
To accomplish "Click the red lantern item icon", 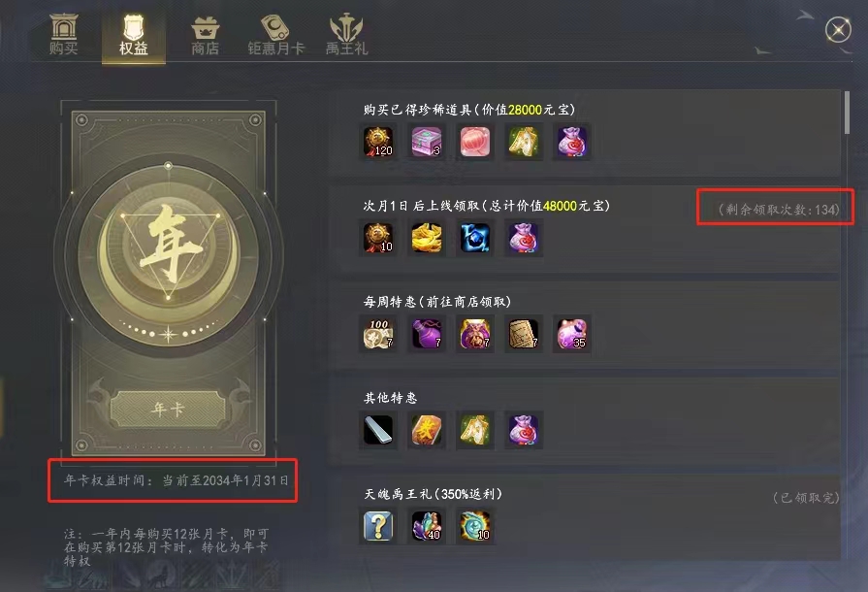I will 475,142.
